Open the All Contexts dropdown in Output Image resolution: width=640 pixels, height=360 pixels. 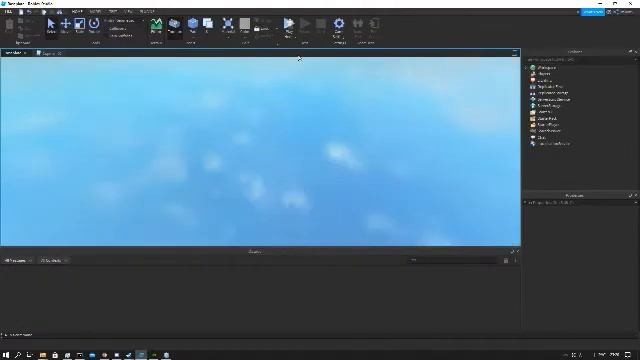[x=54, y=260]
